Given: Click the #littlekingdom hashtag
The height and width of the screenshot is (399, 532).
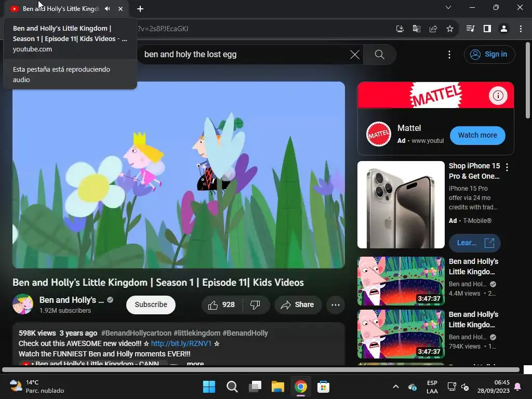Looking at the screenshot, I should (x=197, y=333).
